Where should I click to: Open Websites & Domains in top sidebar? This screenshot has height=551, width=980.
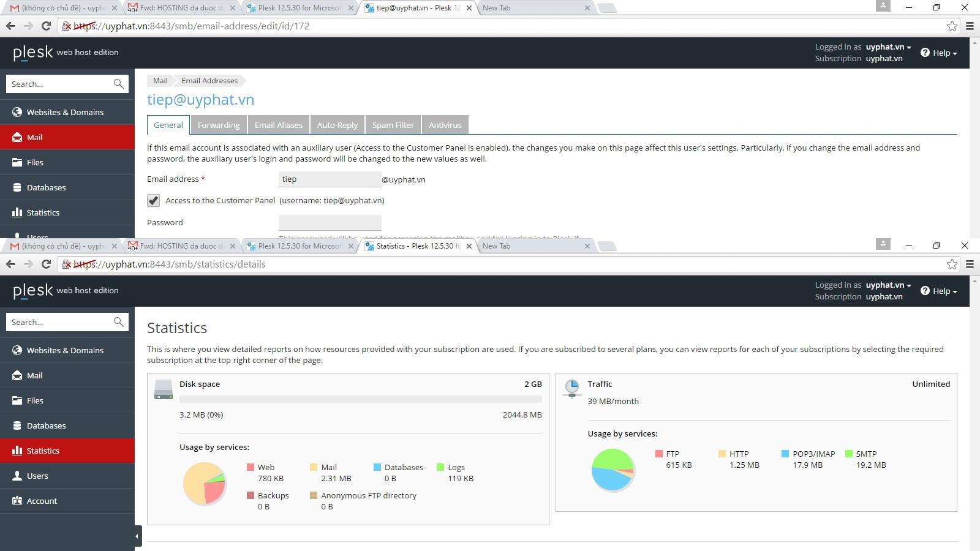(x=67, y=112)
